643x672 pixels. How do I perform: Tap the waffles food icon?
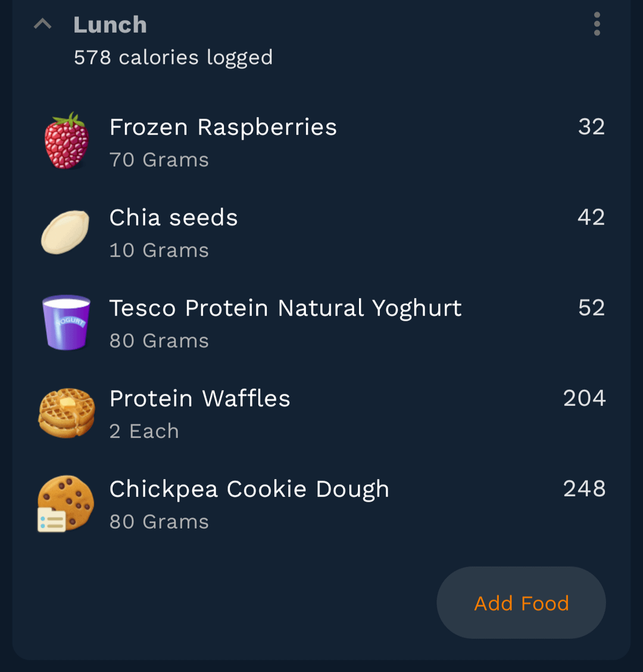tap(67, 412)
